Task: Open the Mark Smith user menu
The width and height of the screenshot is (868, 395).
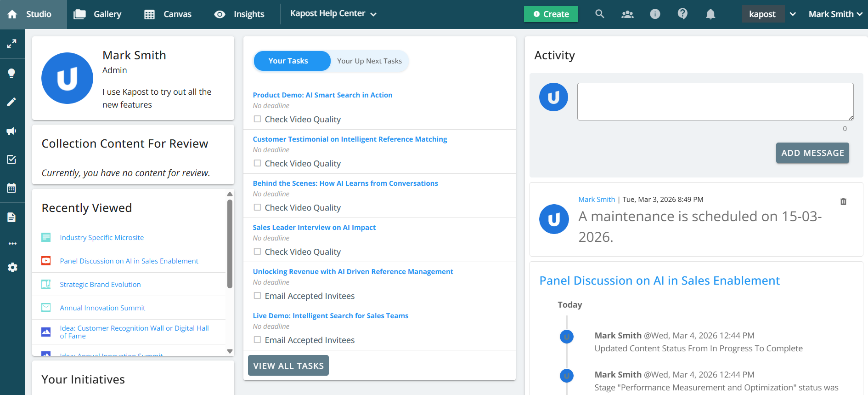Action: pos(835,14)
